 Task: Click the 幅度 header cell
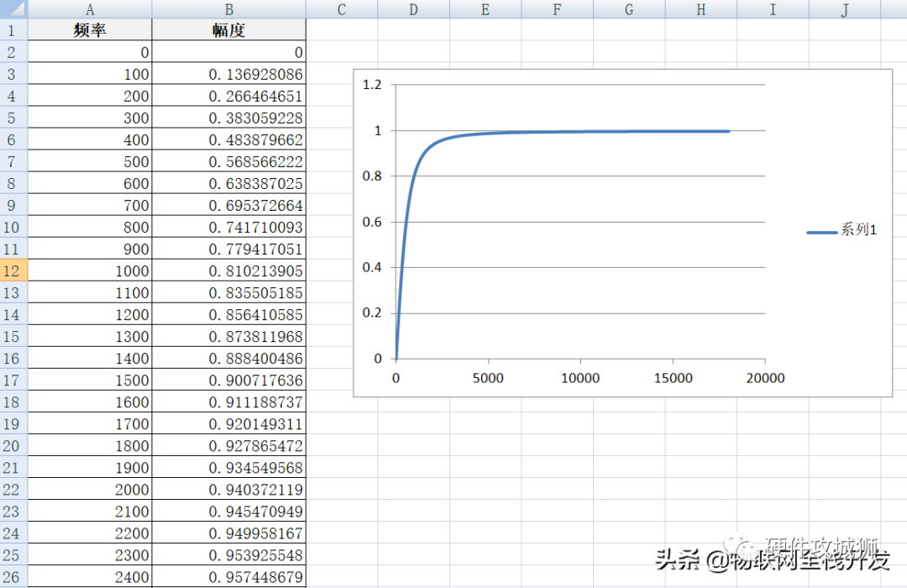tap(229, 30)
